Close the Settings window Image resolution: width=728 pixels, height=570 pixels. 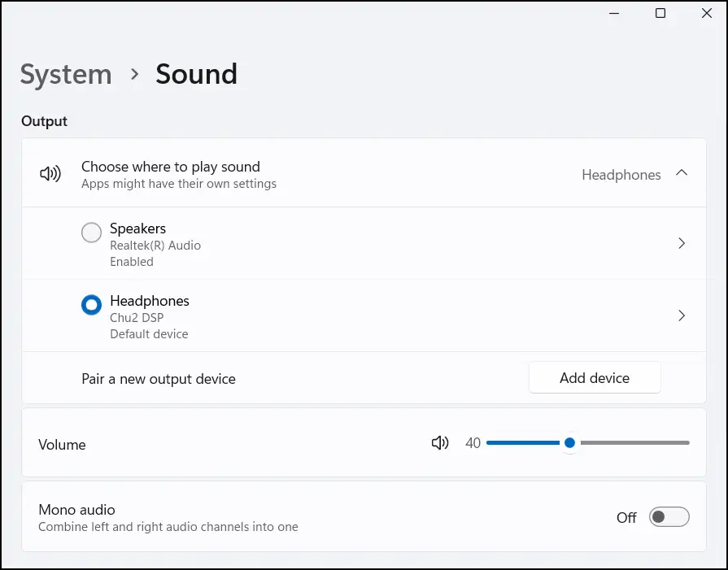click(707, 13)
